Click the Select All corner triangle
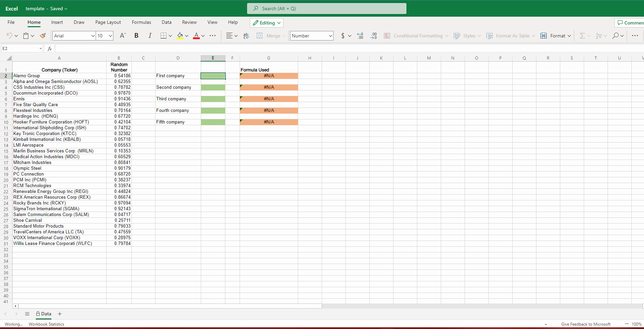 pos(9,58)
